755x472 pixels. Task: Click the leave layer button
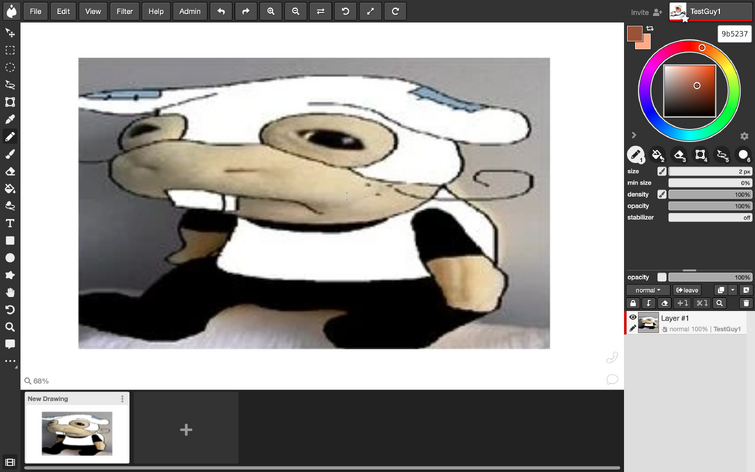(687, 290)
